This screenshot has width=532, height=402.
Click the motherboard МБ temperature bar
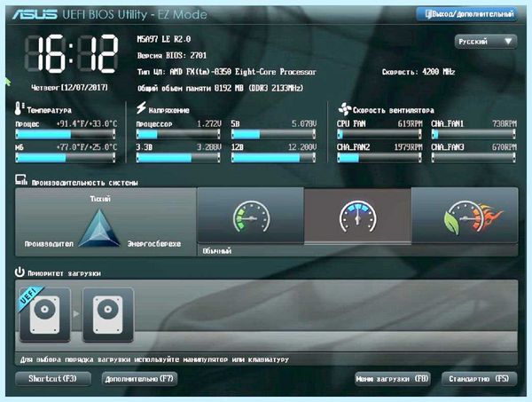65,158
